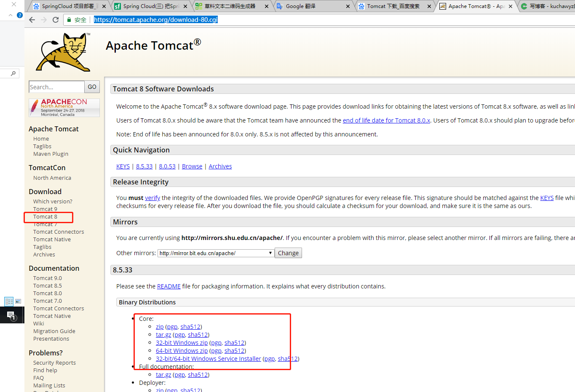
Task: Click the list view icon in left panel
Action: point(9,301)
